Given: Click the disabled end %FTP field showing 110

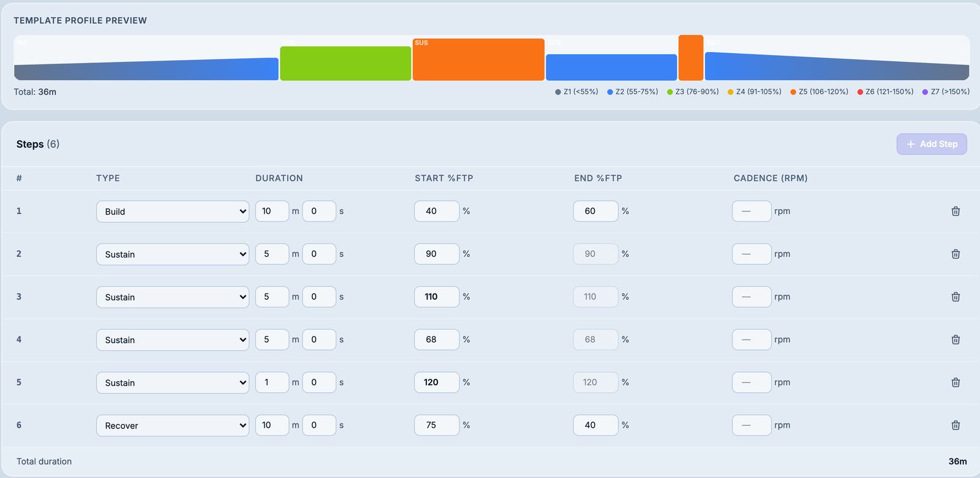Looking at the screenshot, I should (x=595, y=297).
